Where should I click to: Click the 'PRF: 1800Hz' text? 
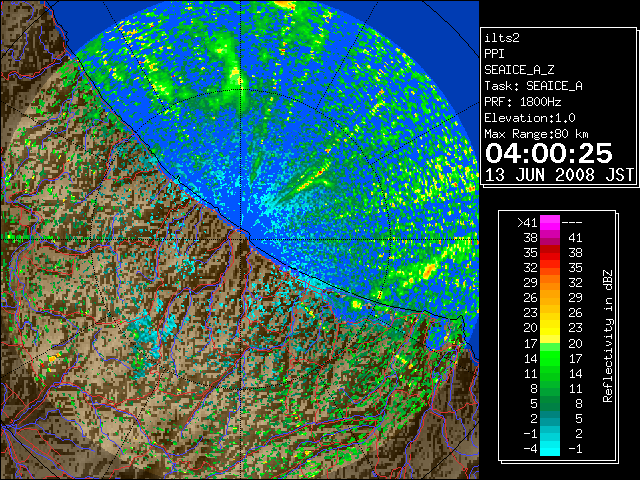tap(523, 102)
